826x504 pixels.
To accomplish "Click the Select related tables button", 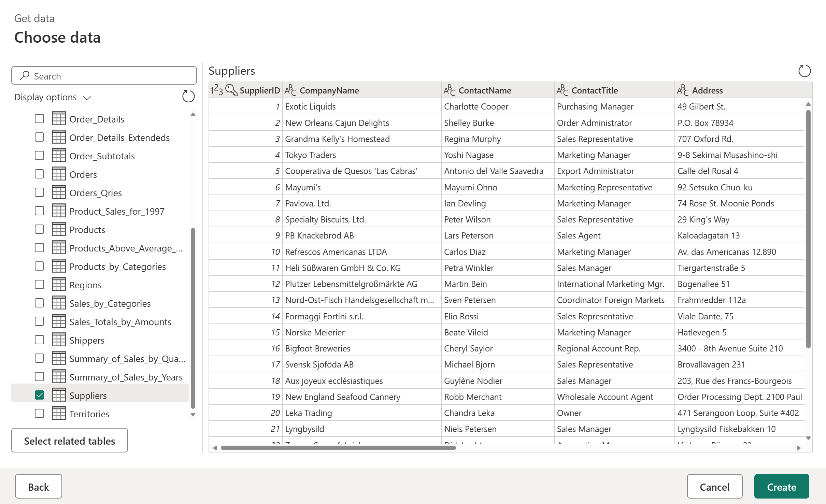I will coord(70,441).
